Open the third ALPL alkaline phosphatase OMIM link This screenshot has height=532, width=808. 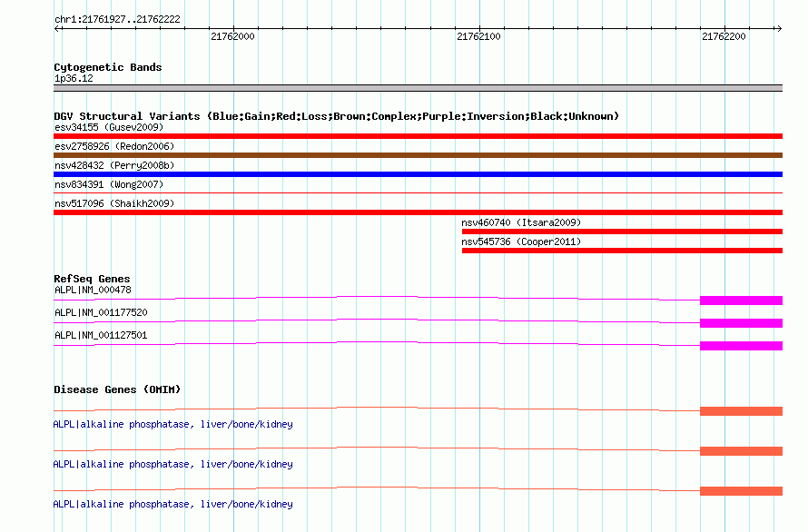(x=173, y=504)
